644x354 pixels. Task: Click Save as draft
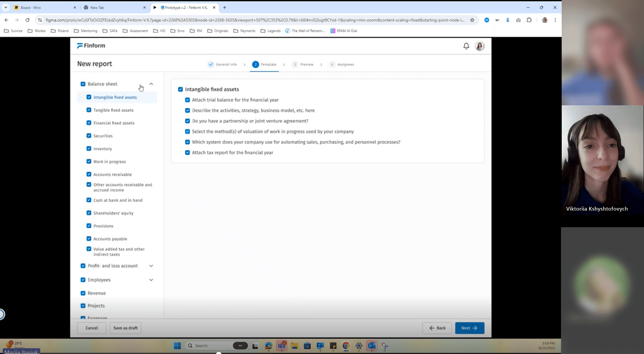click(x=125, y=328)
